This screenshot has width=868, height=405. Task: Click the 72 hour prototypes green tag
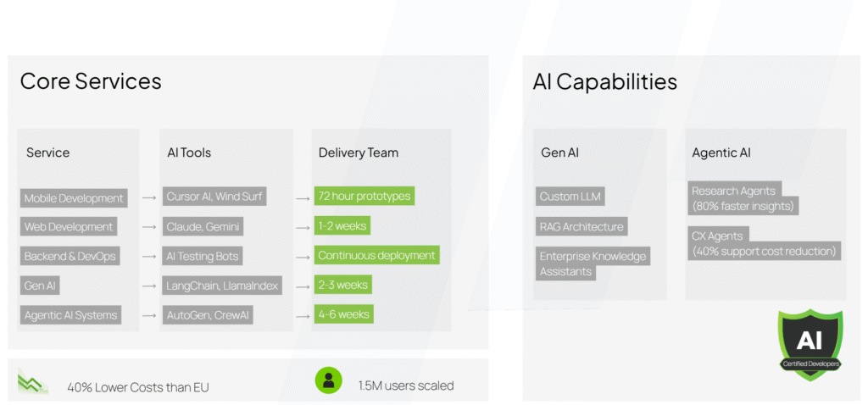tap(364, 197)
